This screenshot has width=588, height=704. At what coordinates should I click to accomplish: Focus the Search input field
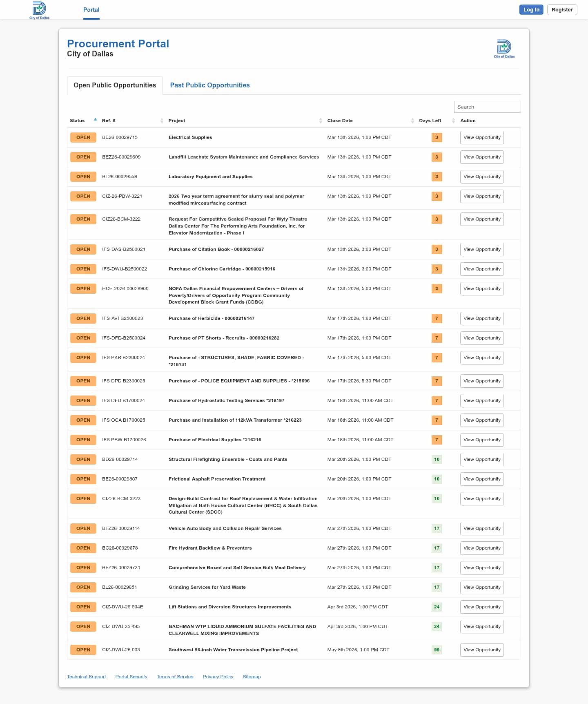(487, 107)
